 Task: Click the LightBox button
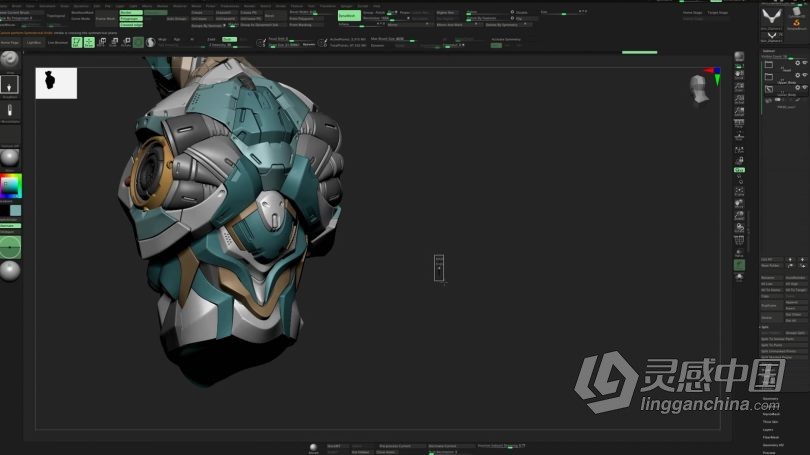34,42
